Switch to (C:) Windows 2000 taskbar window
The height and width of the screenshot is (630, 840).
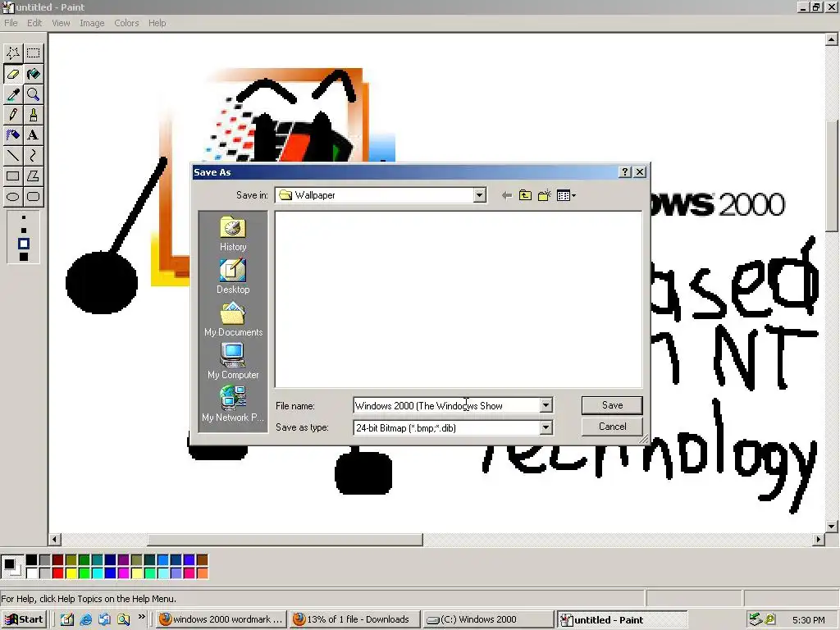[x=488, y=619]
